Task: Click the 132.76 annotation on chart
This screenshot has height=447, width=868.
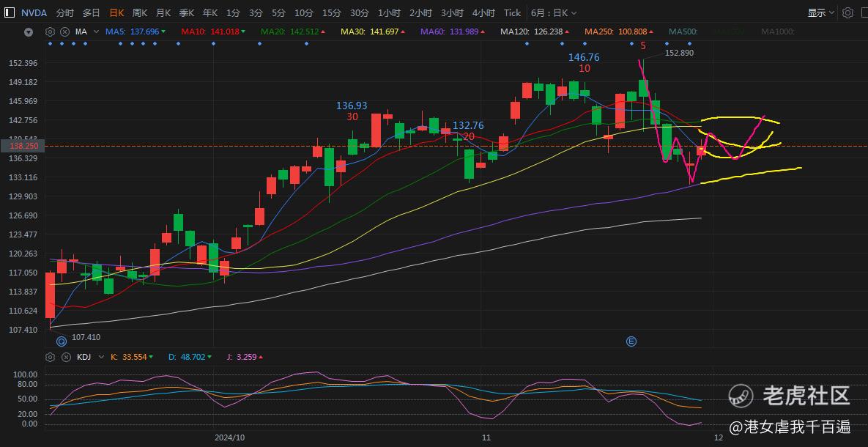Action: coord(468,125)
